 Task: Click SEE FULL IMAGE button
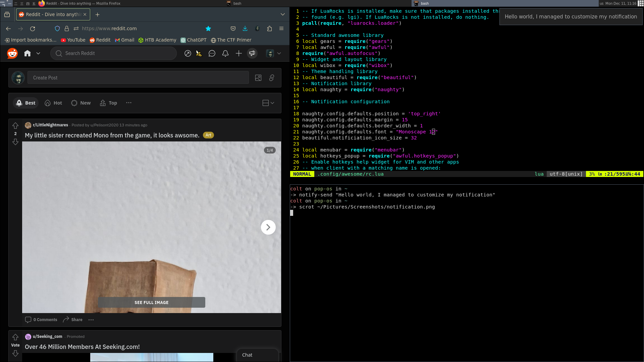[151, 302]
